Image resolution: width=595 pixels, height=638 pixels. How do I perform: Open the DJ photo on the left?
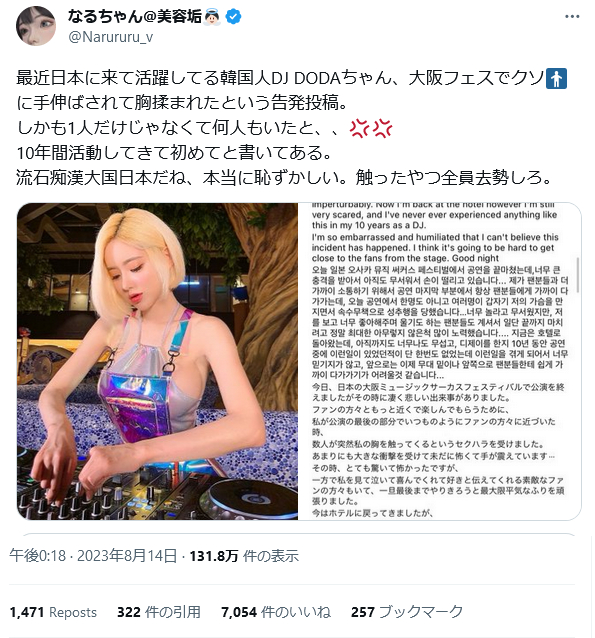(x=158, y=361)
